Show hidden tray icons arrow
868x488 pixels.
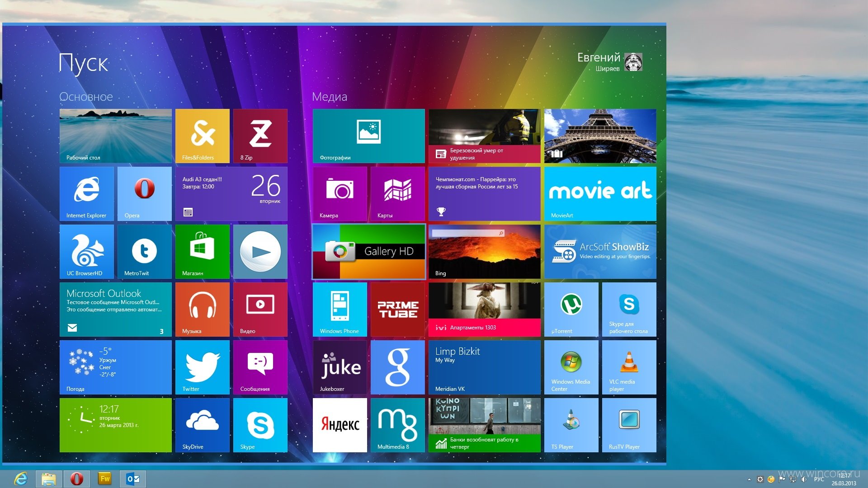(749, 479)
